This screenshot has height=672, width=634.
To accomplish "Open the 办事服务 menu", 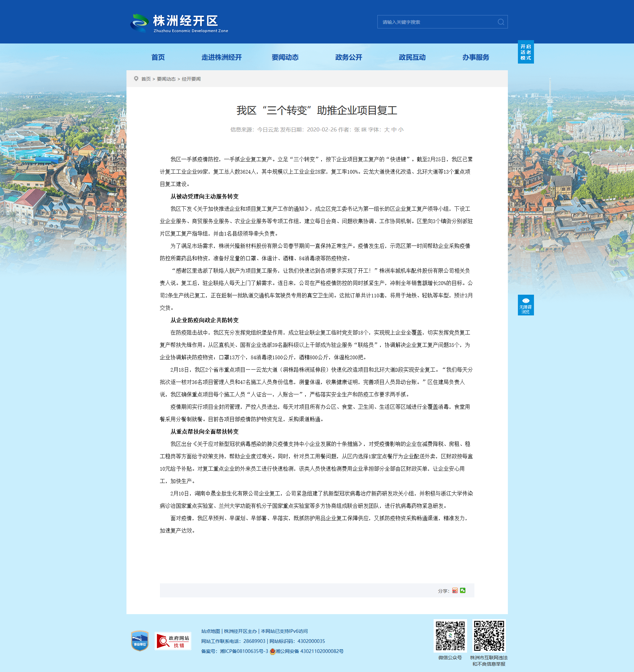I will 476,57.
